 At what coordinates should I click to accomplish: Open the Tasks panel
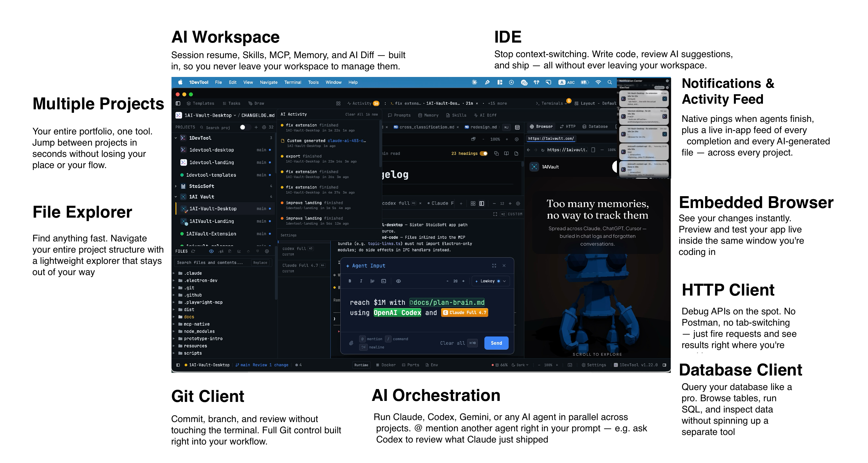pyautogui.click(x=231, y=103)
